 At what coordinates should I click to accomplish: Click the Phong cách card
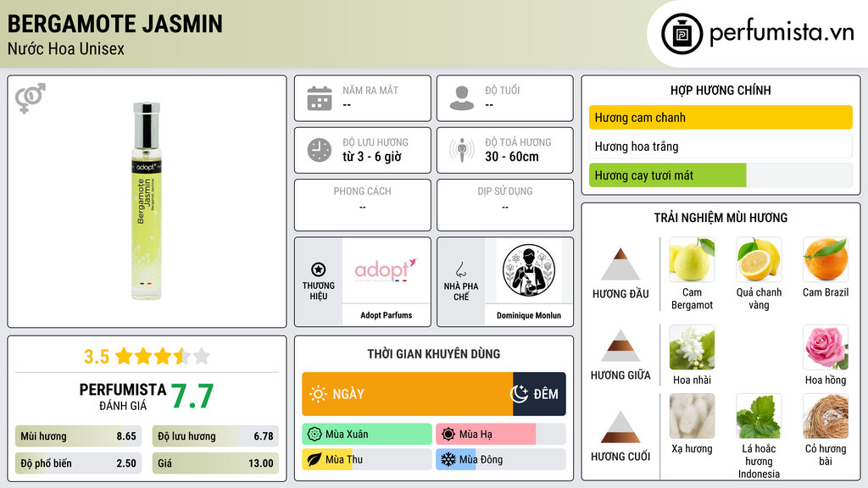point(363,205)
